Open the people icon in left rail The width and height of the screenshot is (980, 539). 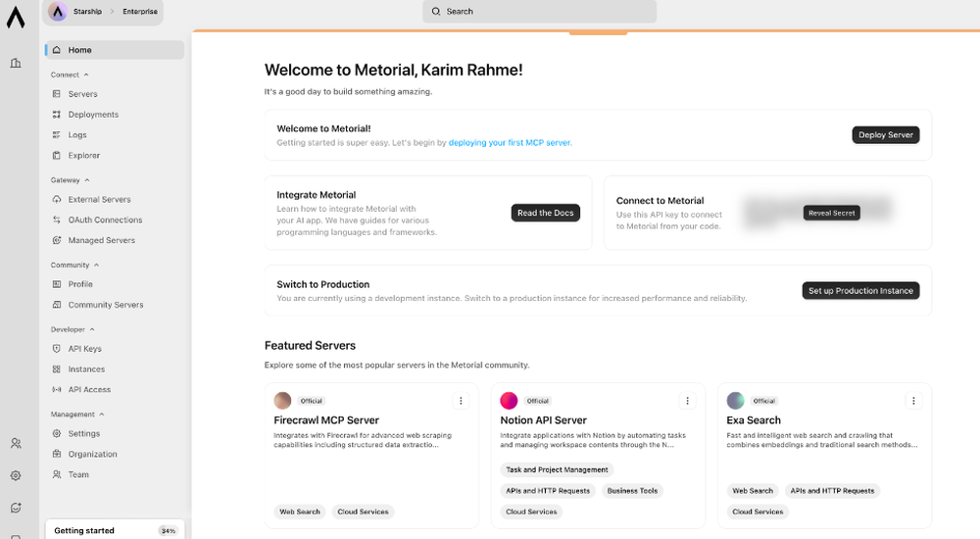(16, 443)
